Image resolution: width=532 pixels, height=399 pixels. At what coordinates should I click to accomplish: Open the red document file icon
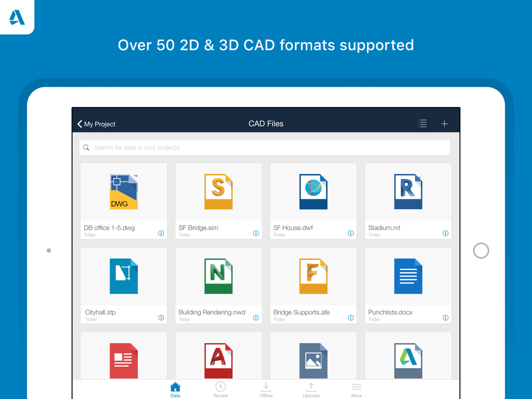pyautogui.click(x=124, y=361)
